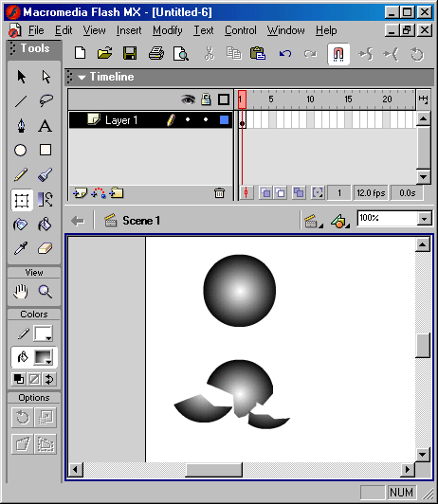Toggle Layer 1 lock dot

pos(206,119)
